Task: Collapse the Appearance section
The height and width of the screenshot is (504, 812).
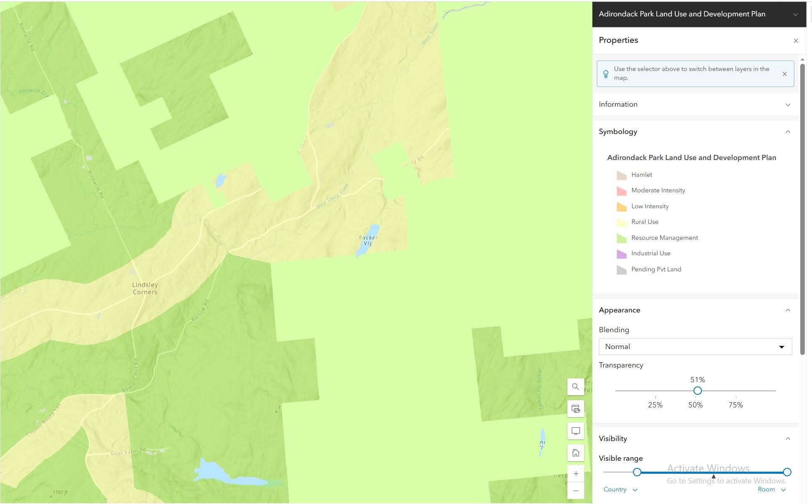Action: [788, 310]
